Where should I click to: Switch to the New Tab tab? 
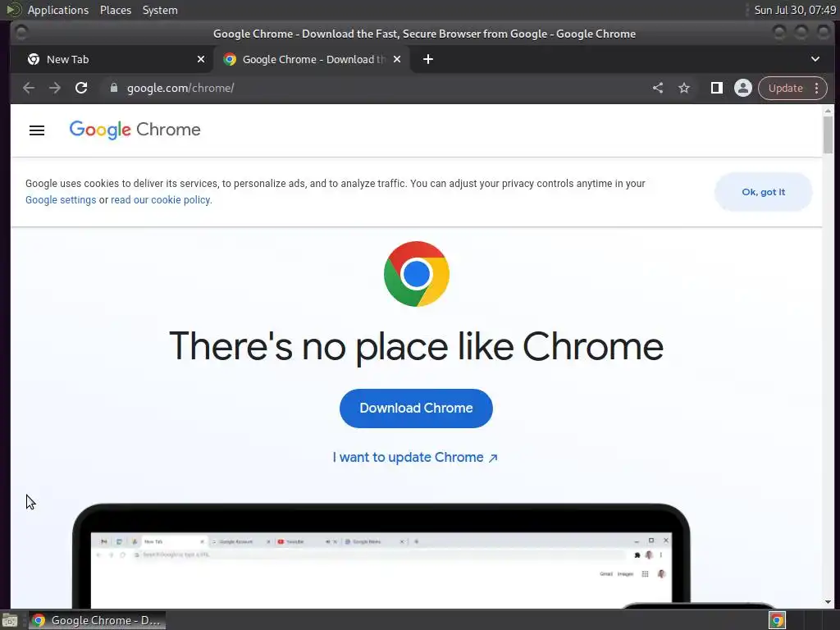click(112, 59)
